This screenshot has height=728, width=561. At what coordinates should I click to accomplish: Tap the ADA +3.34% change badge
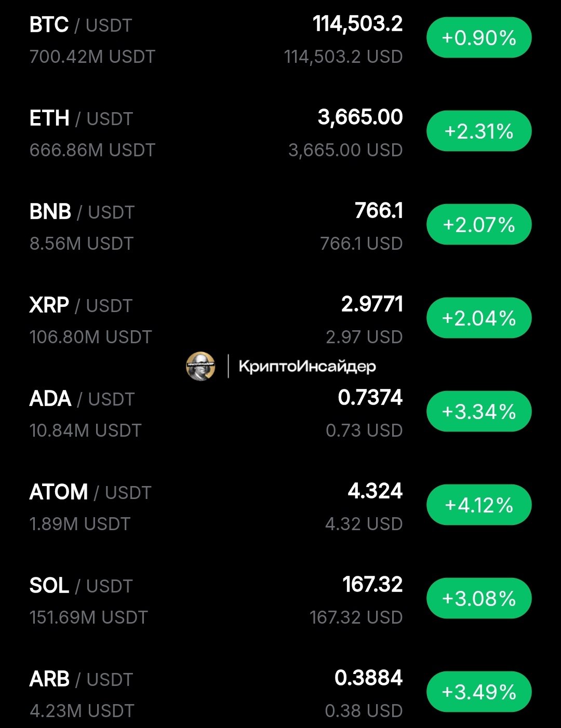coord(479,411)
